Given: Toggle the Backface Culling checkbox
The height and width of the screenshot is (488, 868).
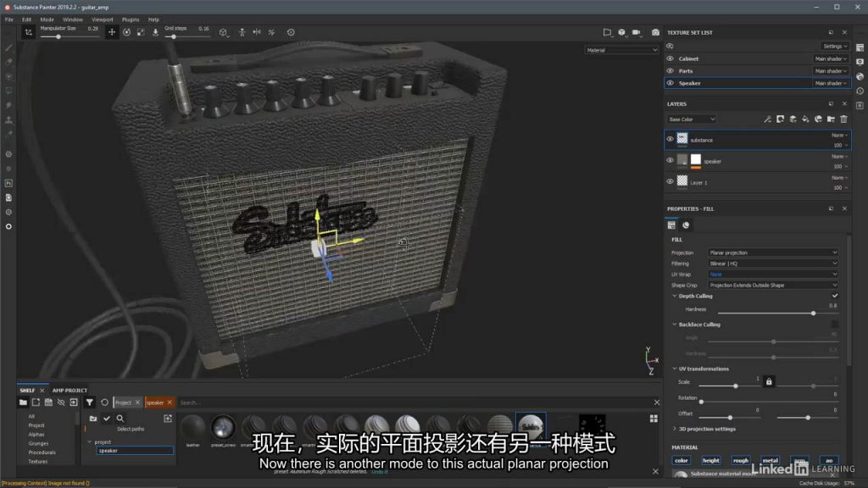Looking at the screenshot, I should click(835, 324).
